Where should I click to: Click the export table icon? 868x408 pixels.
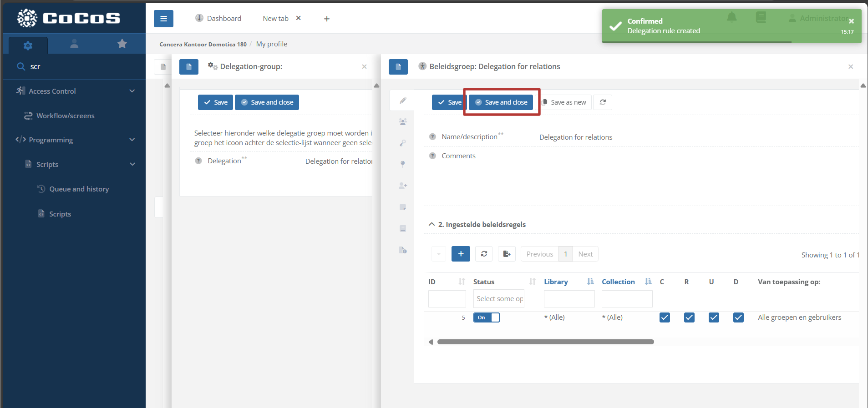(x=507, y=254)
